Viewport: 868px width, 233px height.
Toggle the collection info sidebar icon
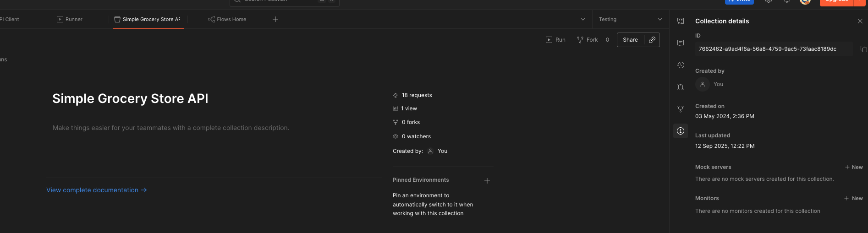tap(681, 131)
